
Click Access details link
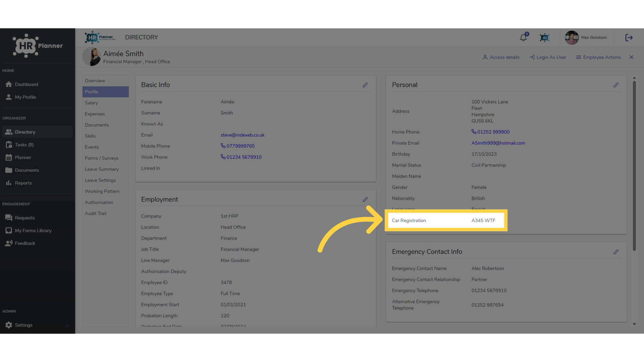pos(501,57)
